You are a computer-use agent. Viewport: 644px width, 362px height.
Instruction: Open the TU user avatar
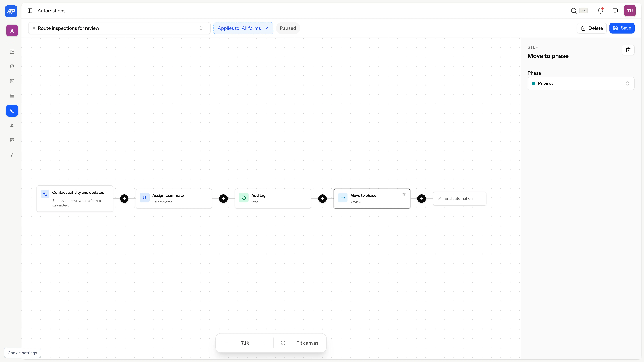630,11
